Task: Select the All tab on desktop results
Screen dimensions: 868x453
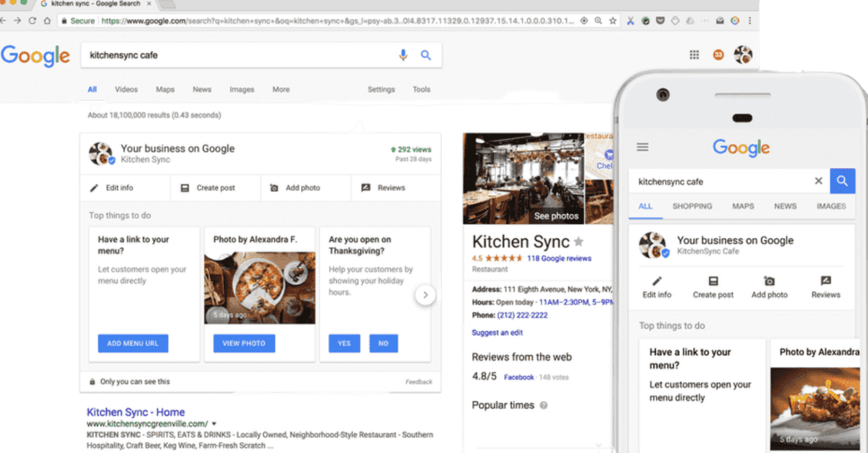Action: coord(92,89)
